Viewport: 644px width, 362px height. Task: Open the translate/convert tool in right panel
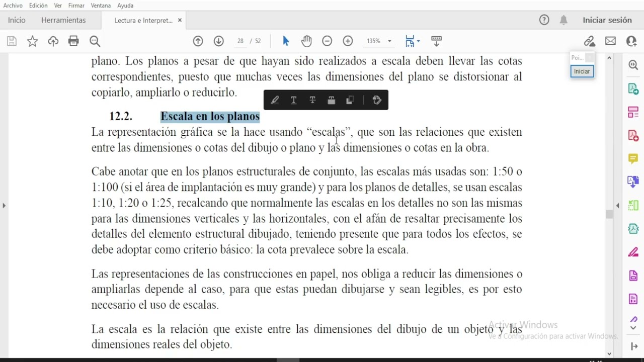tap(633, 182)
